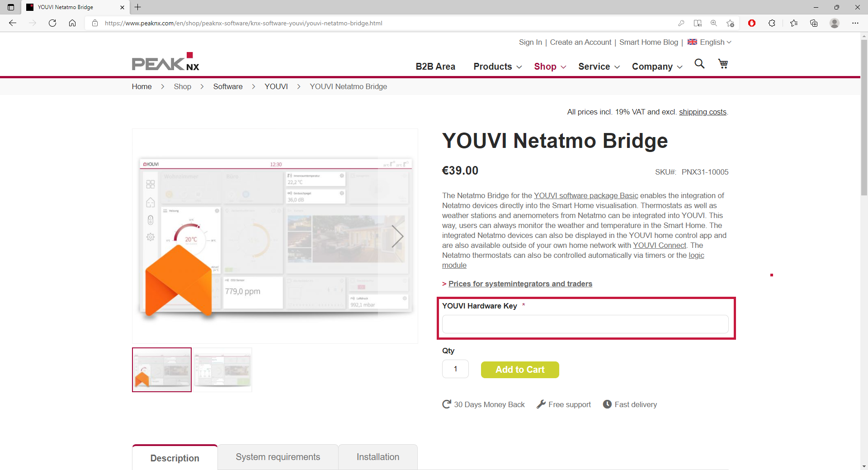868x470 pixels.
Task: Click the zoom magnifier icon in address bar
Action: click(714, 23)
